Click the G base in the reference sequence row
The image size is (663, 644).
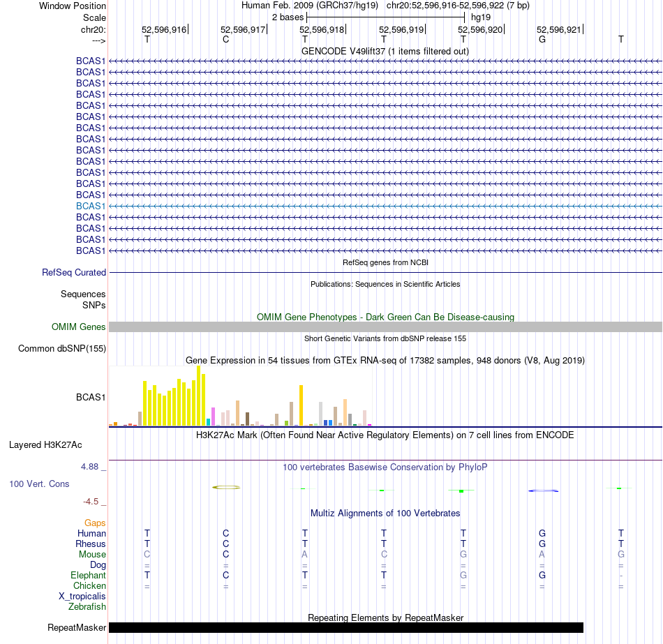pos(542,39)
